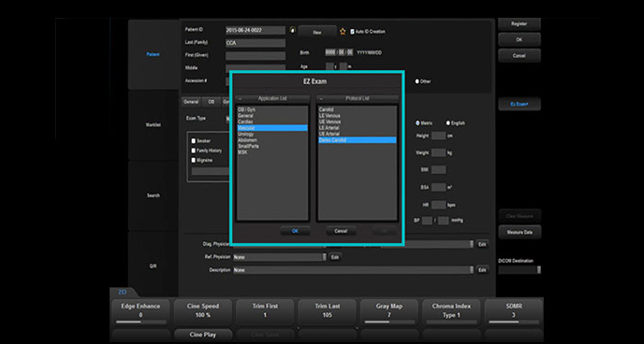Select Carotid in Protocol List
Viewport: 644px width, 344px height.
tap(358, 109)
